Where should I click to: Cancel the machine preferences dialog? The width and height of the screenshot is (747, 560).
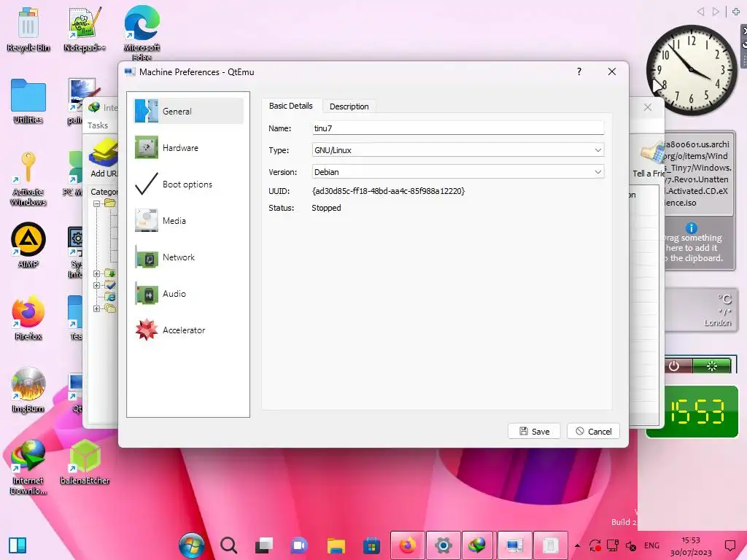click(593, 431)
